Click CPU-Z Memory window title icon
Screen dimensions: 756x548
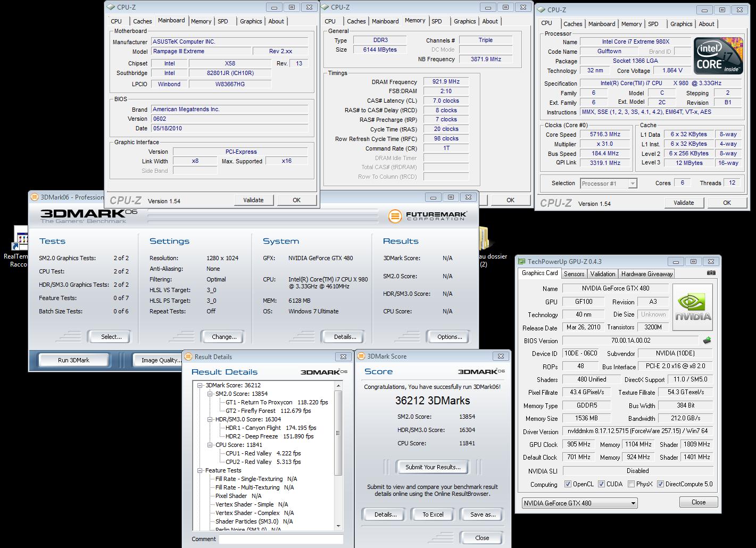coord(325,7)
